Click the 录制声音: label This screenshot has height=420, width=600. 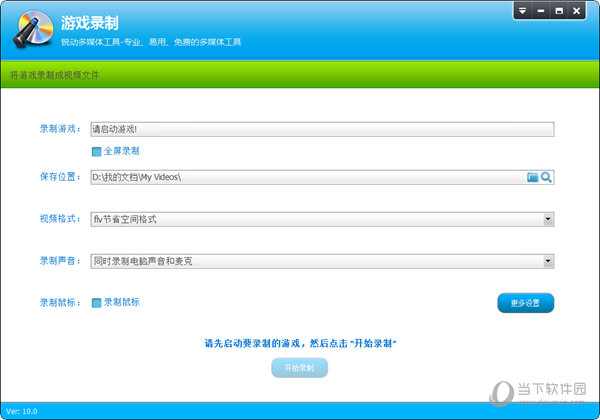pos(60,261)
